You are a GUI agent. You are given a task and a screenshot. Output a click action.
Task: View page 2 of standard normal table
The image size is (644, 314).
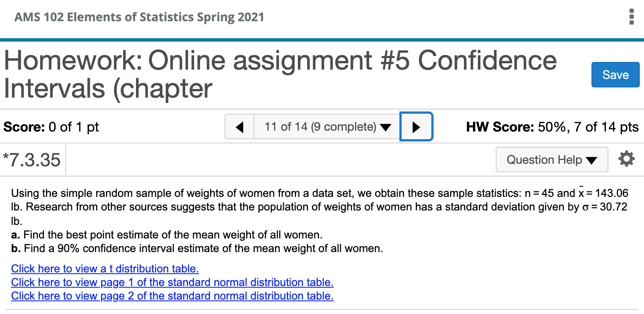pyautogui.click(x=172, y=296)
